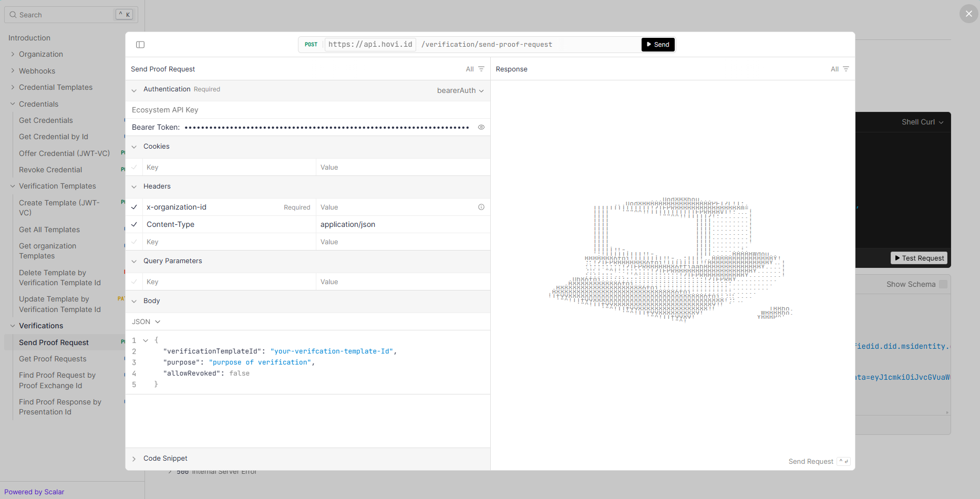980x499 pixels.
Task: Expand the Code Snippet section
Action: [x=165, y=459]
